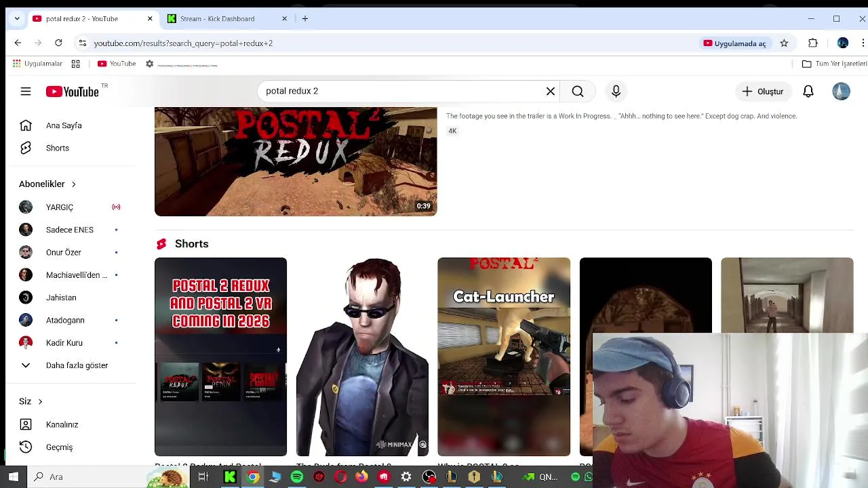Open the Windows Start menu

pyautogui.click(x=13, y=477)
